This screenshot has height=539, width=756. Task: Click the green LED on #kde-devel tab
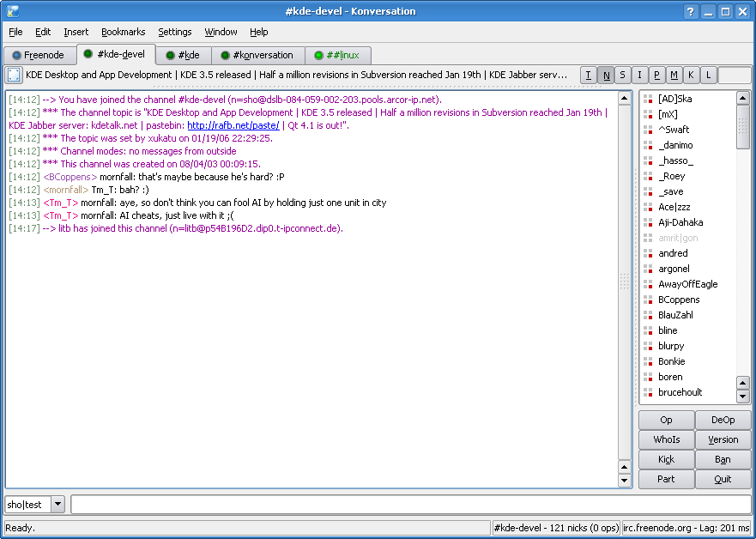coord(88,53)
